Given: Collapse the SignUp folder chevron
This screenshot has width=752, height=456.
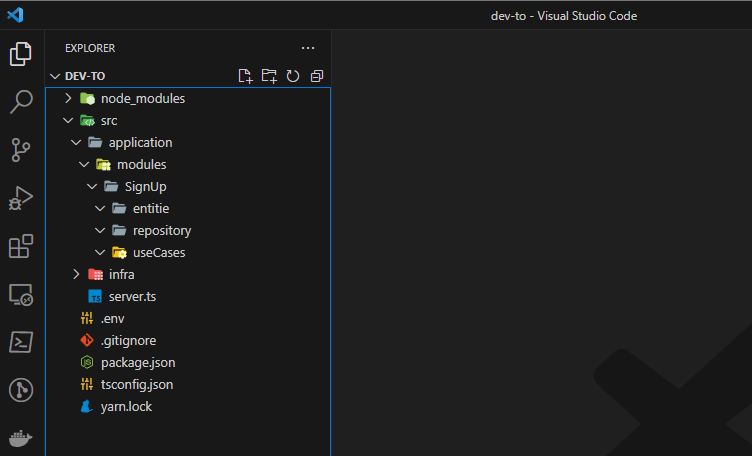Looking at the screenshot, I should click(x=92, y=187).
